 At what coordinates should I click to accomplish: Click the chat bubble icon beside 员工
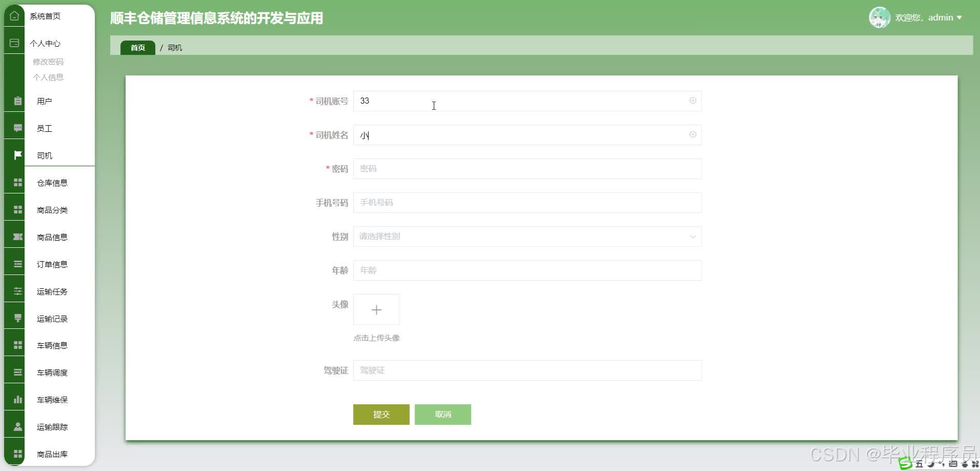click(x=18, y=128)
